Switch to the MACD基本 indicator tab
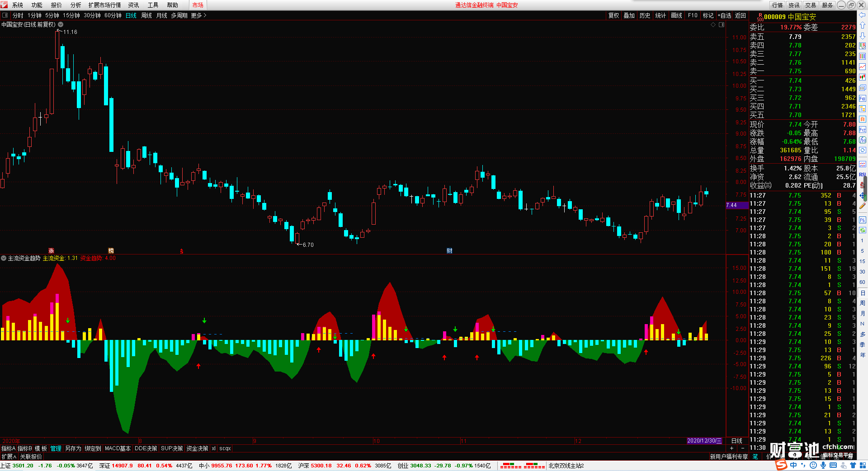The image size is (868, 471). (x=118, y=448)
